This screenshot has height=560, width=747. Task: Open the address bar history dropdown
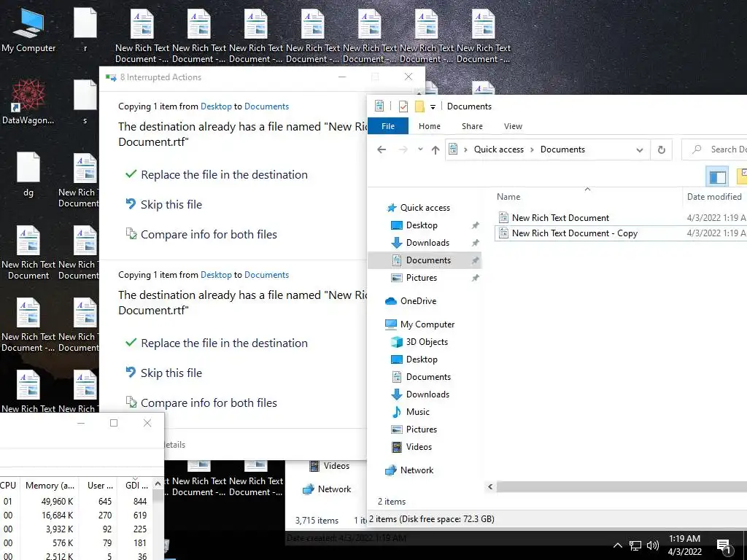coord(639,149)
